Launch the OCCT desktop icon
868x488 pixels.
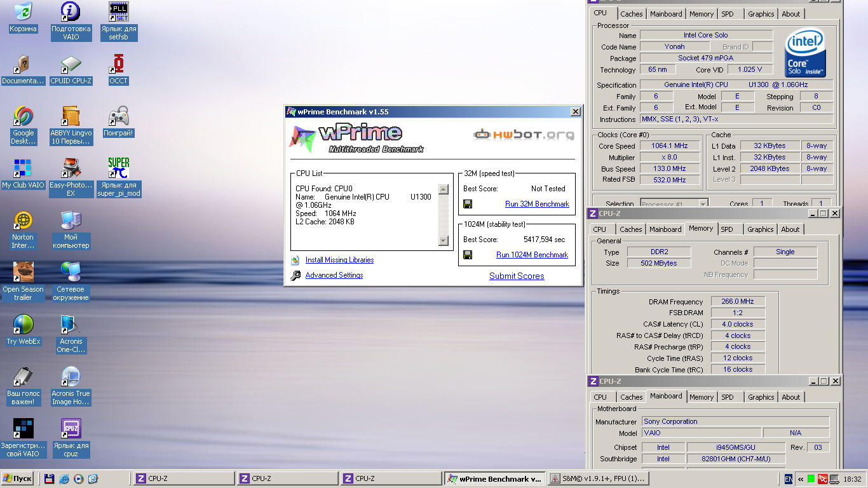click(118, 64)
